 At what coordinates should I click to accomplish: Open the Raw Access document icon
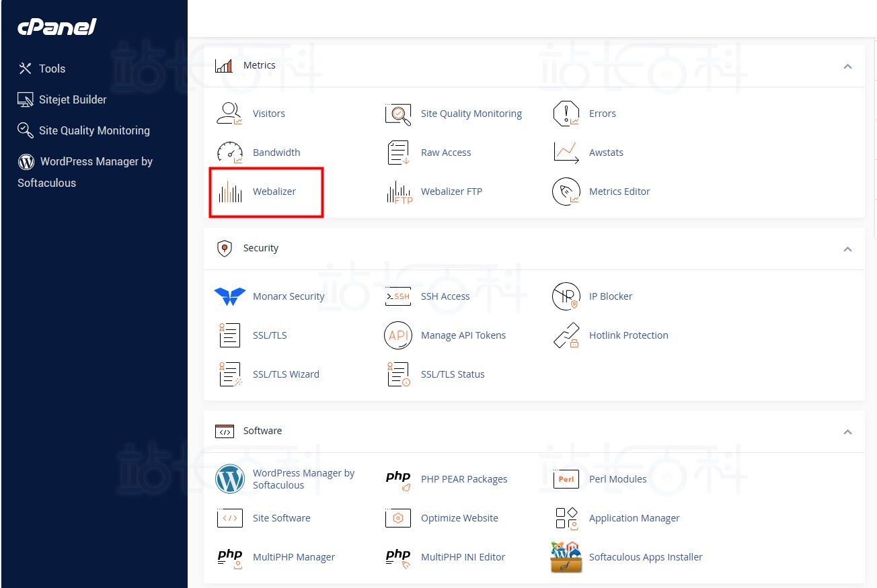pyautogui.click(x=397, y=153)
